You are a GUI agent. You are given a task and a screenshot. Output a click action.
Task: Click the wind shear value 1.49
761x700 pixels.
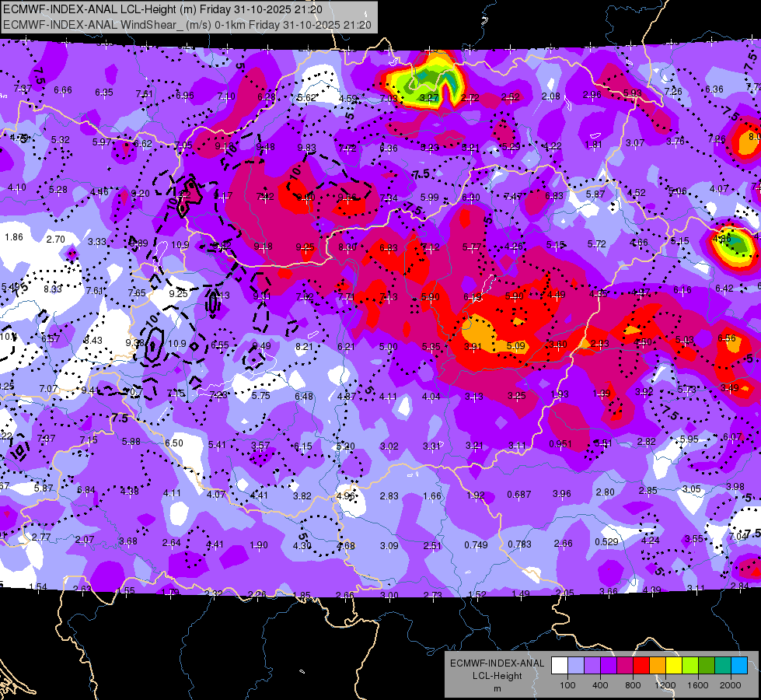pyautogui.click(x=521, y=593)
